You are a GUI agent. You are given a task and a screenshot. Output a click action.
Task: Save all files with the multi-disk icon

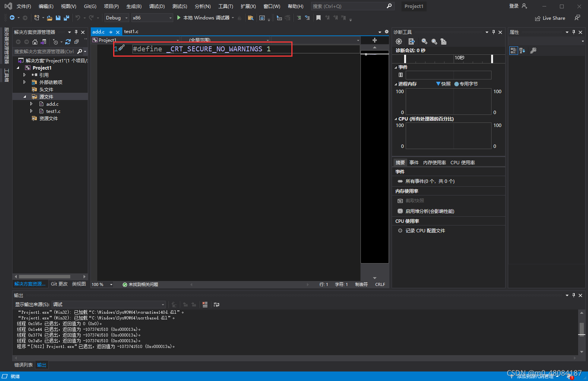[66, 18]
